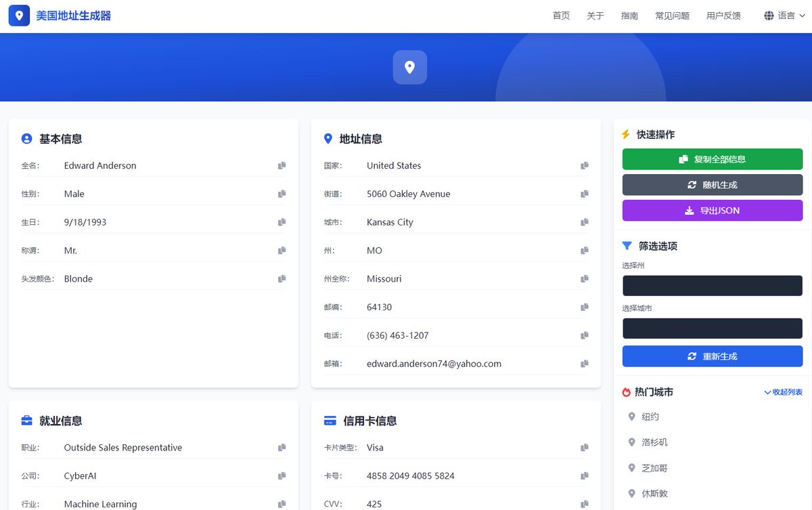Go to 首页 in the navigation
Image resolution: width=812 pixels, height=510 pixels.
click(561, 16)
